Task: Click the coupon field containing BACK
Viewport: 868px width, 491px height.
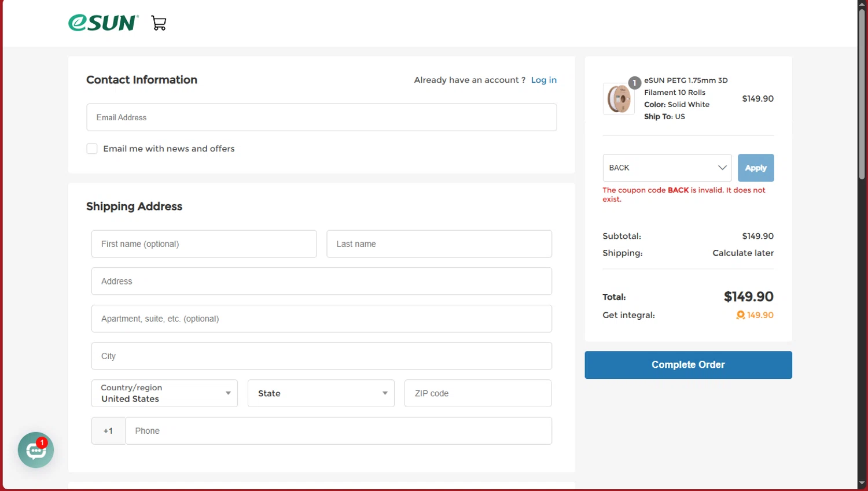Action: pos(667,168)
